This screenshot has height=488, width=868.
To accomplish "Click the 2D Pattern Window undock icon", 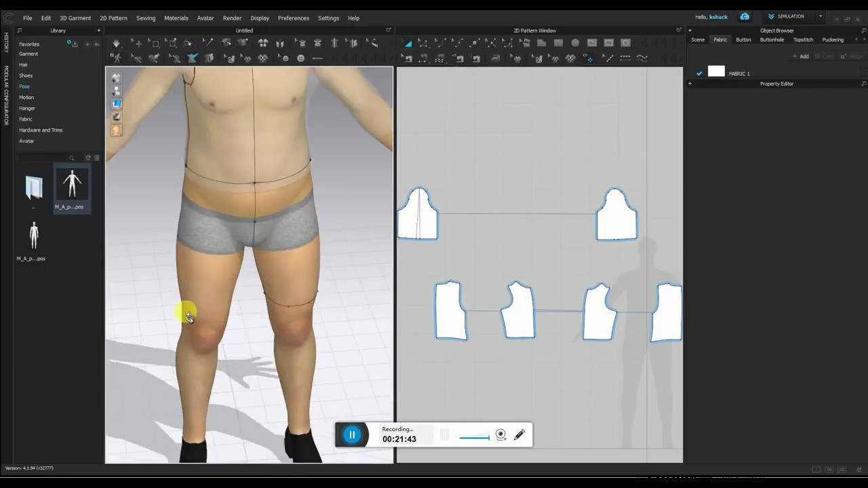I will click(679, 30).
